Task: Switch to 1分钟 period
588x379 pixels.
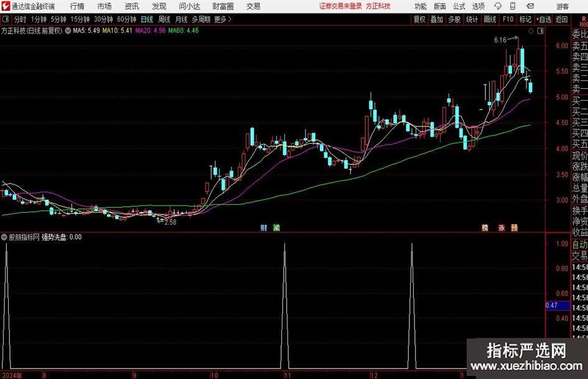Action: tap(39, 19)
